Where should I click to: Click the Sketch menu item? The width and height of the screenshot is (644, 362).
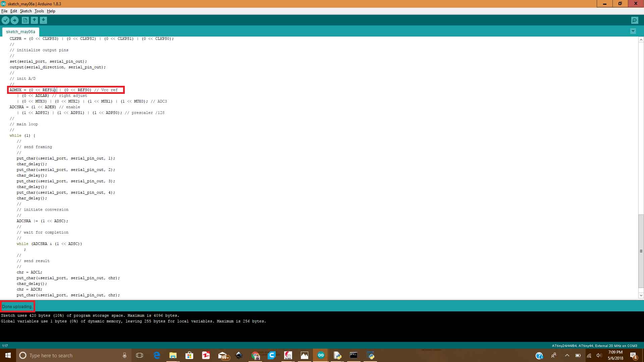25,11
